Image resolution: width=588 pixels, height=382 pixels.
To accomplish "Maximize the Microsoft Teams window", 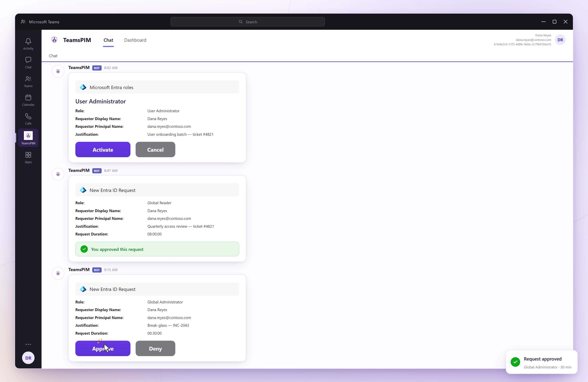I will pyautogui.click(x=554, y=22).
